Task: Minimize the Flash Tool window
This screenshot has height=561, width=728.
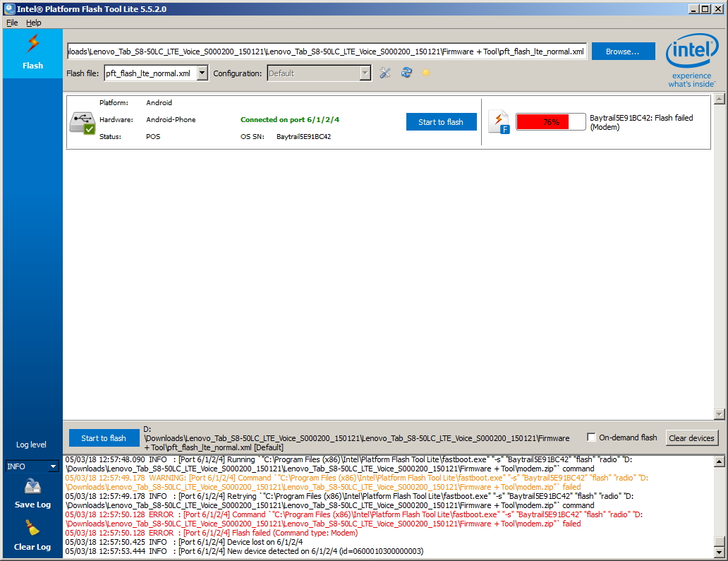Action: pos(693,9)
